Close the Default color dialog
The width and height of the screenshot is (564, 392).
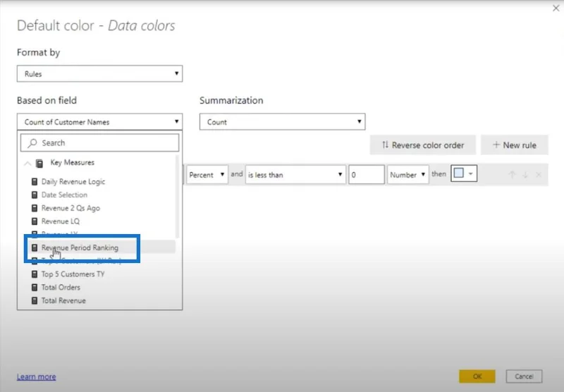coord(556,8)
